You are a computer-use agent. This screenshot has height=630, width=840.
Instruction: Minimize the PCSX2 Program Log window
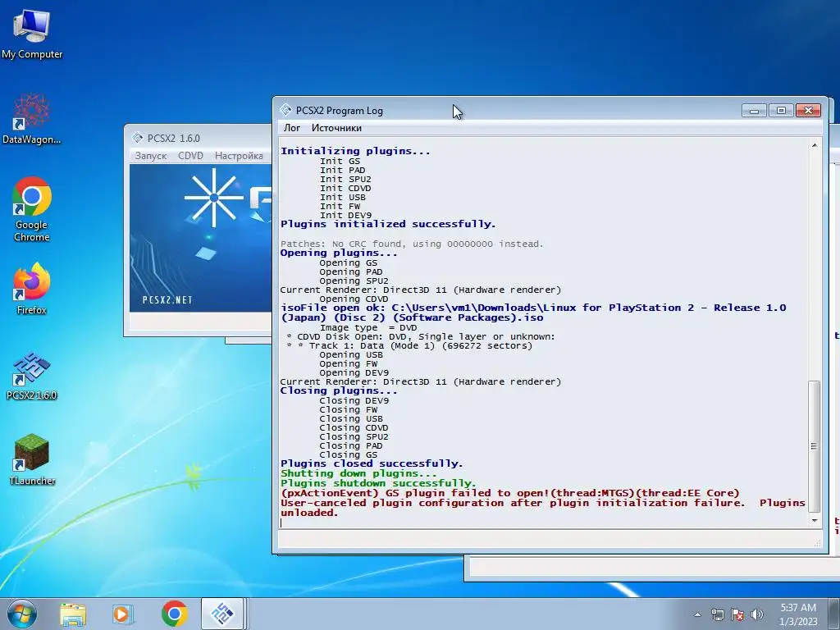(x=754, y=111)
